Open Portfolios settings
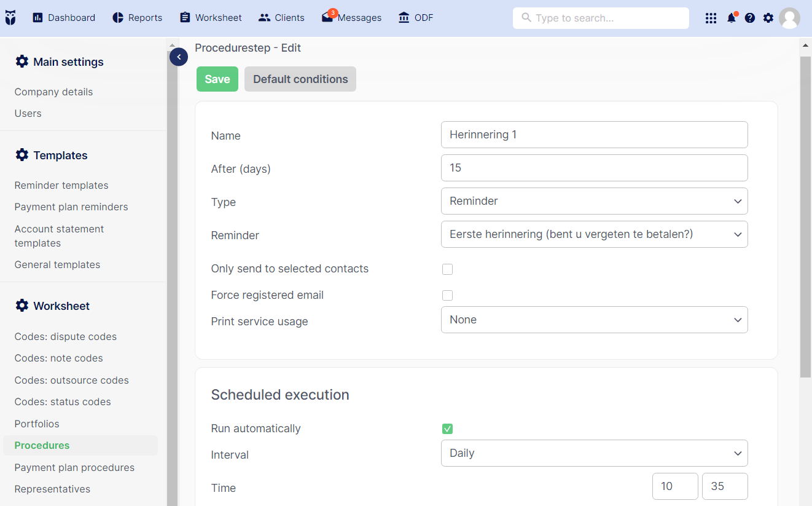The image size is (812, 506). pyautogui.click(x=37, y=424)
